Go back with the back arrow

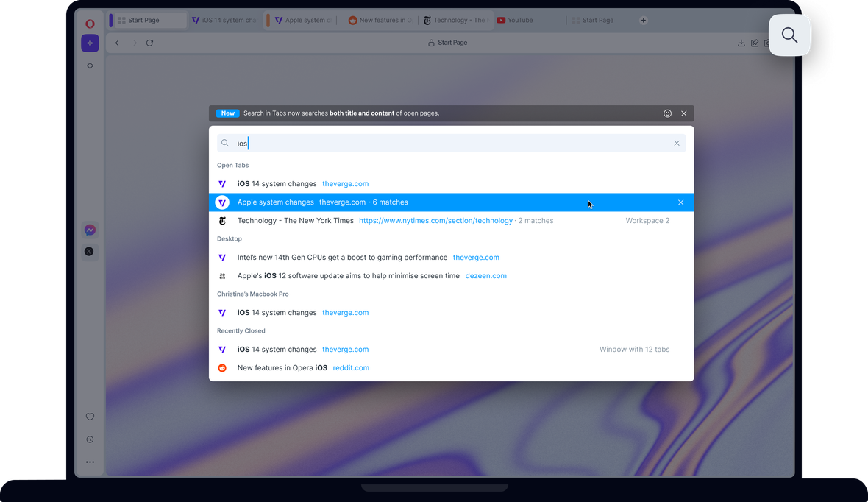tap(117, 43)
